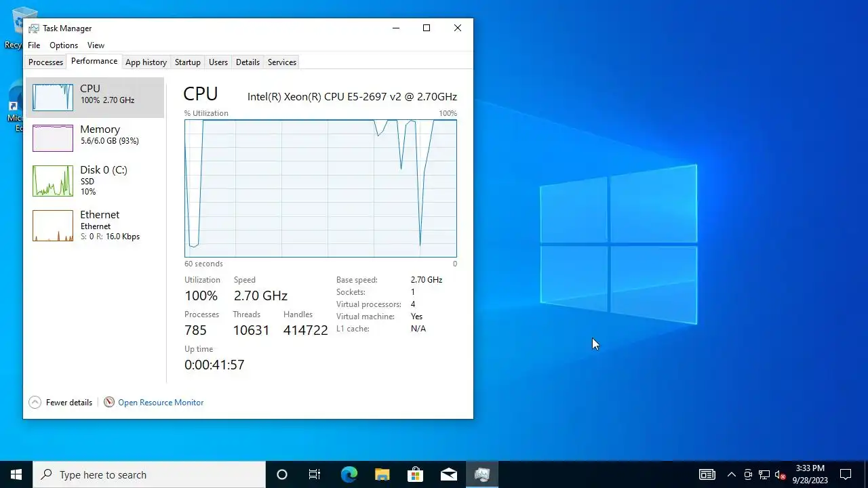Maximize the Task Manager window
Image resolution: width=868 pixels, height=488 pixels.
[x=427, y=28]
